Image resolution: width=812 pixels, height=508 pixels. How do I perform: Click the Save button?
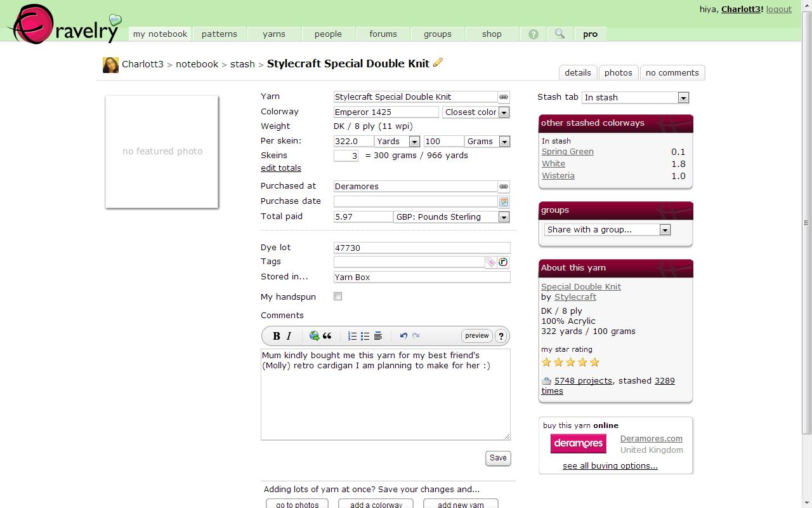pyautogui.click(x=498, y=458)
